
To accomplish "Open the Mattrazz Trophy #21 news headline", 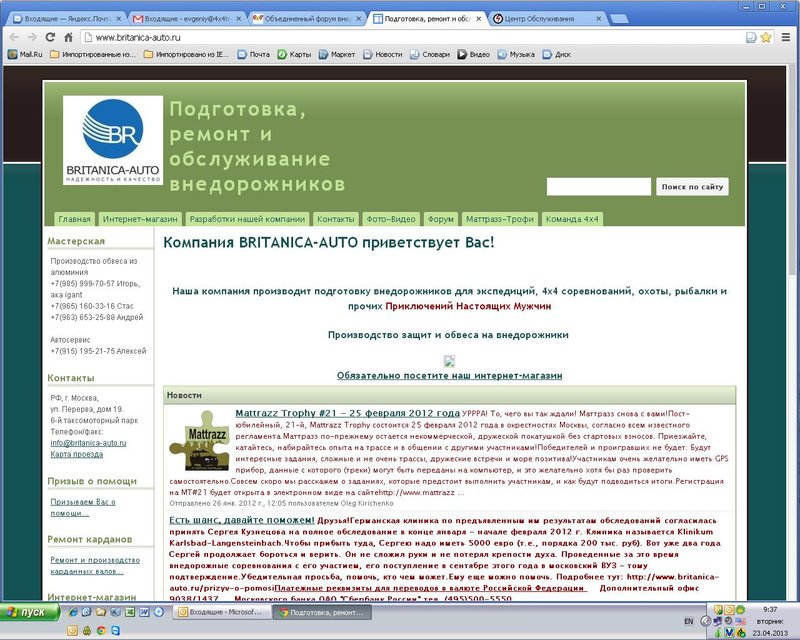I will (x=347, y=413).
